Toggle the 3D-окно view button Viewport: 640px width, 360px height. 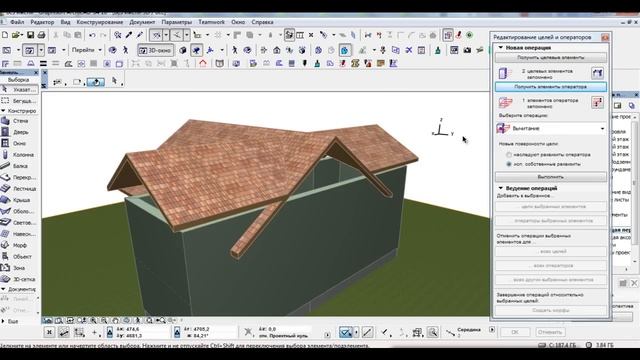155,50
